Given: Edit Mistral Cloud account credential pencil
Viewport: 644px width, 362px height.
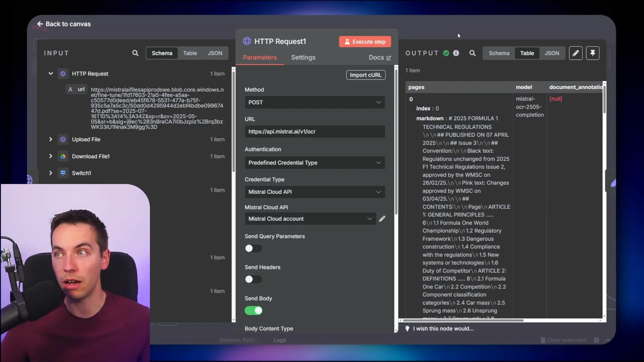Looking at the screenshot, I should (382, 219).
